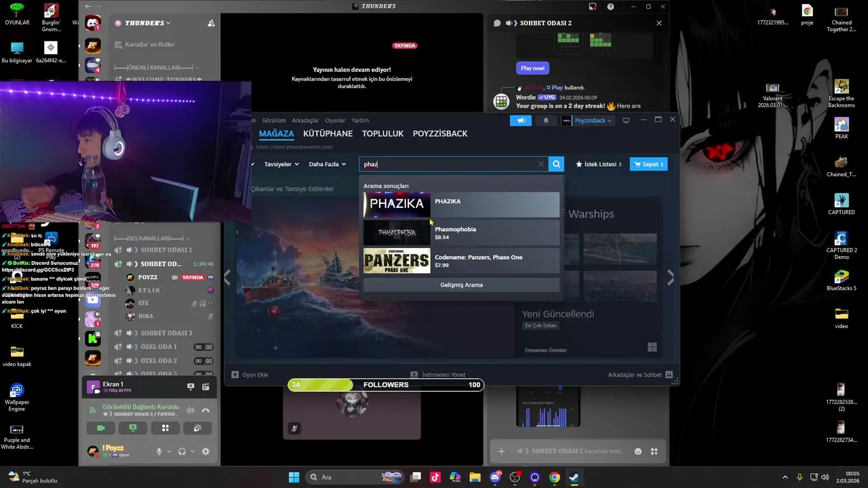Open Windows Start menu
This screenshot has width=868, height=488.
click(294, 477)
